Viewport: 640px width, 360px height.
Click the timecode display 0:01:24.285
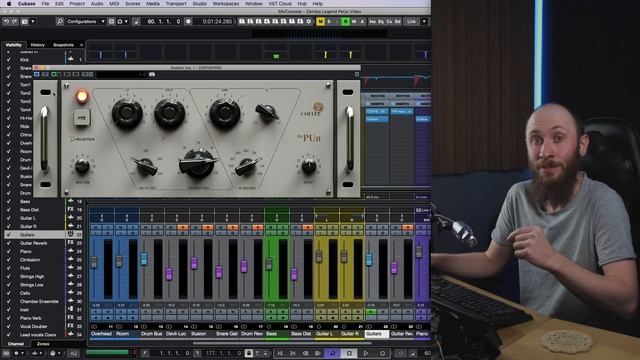[x=217, y=21]
